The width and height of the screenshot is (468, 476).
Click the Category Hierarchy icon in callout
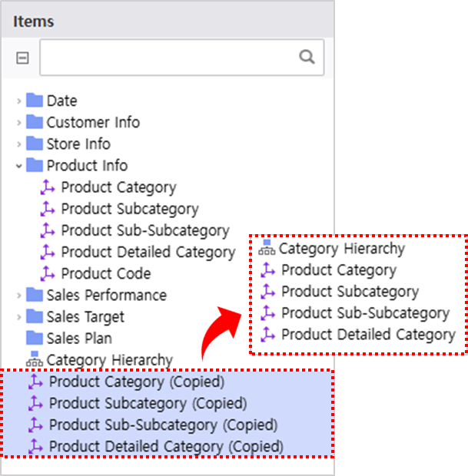point(267,247)
